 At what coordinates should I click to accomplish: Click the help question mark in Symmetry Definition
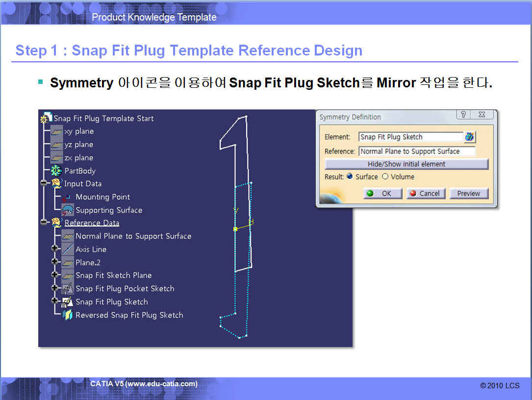pyautogui.click(x=463, y=115)
